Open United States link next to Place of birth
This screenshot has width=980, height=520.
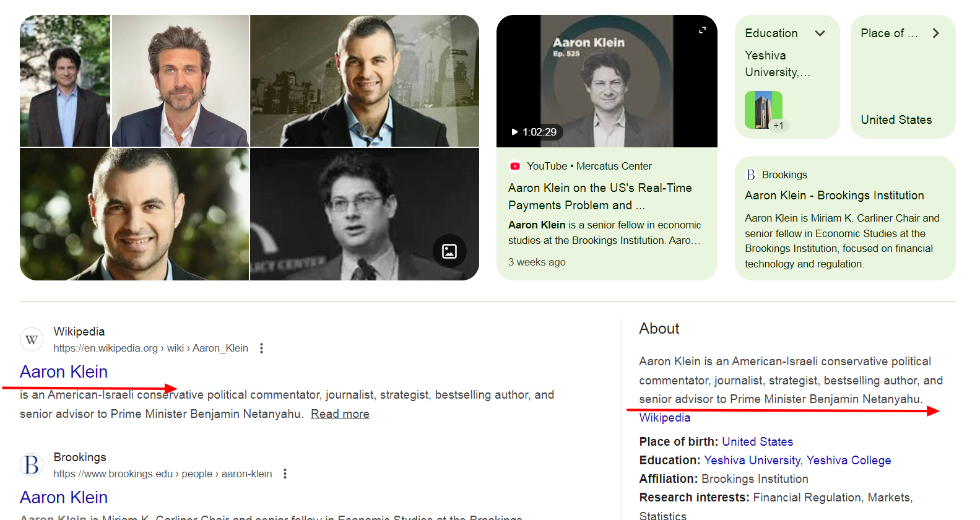tap(758, 441)
